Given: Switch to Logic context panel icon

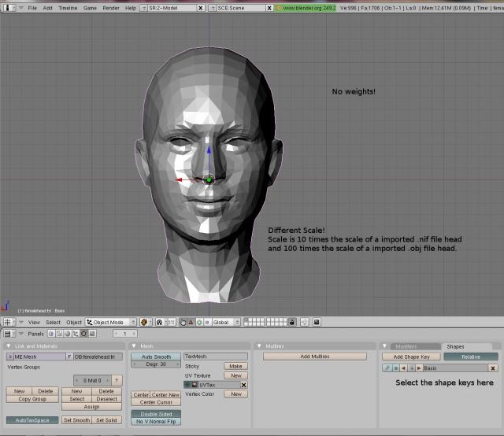Looking at the screenshot, I should click(x=51, y=334).
